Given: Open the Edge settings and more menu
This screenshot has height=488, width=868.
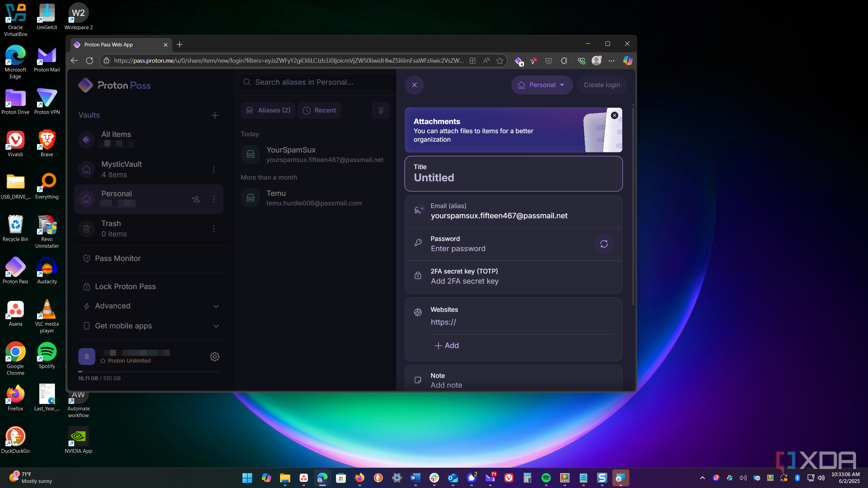Looking at the screenshot, I should [611, 61].
